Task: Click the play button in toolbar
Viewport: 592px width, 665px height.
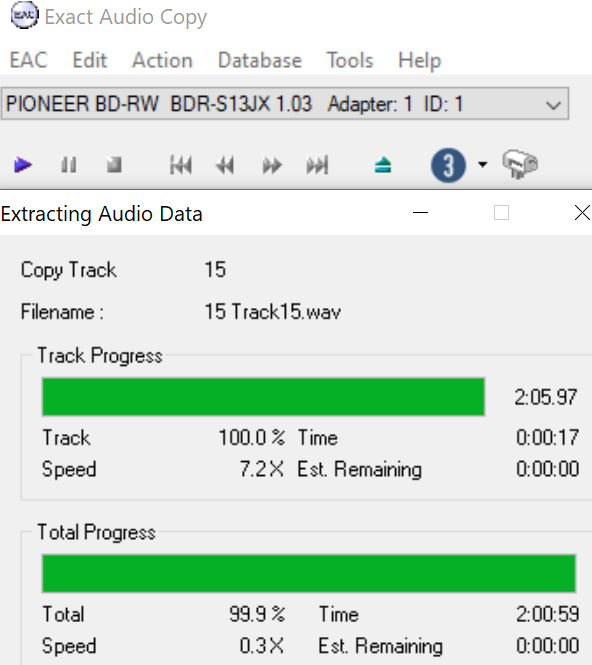Action: pyautogui.click(x=22, y=165)
